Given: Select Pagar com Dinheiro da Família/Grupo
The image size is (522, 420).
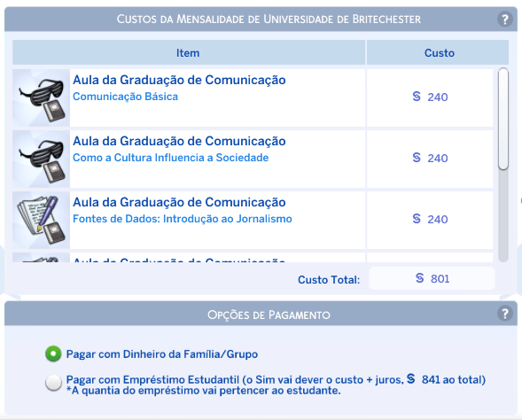Looking at the screenshot, I should coord(53,354).
